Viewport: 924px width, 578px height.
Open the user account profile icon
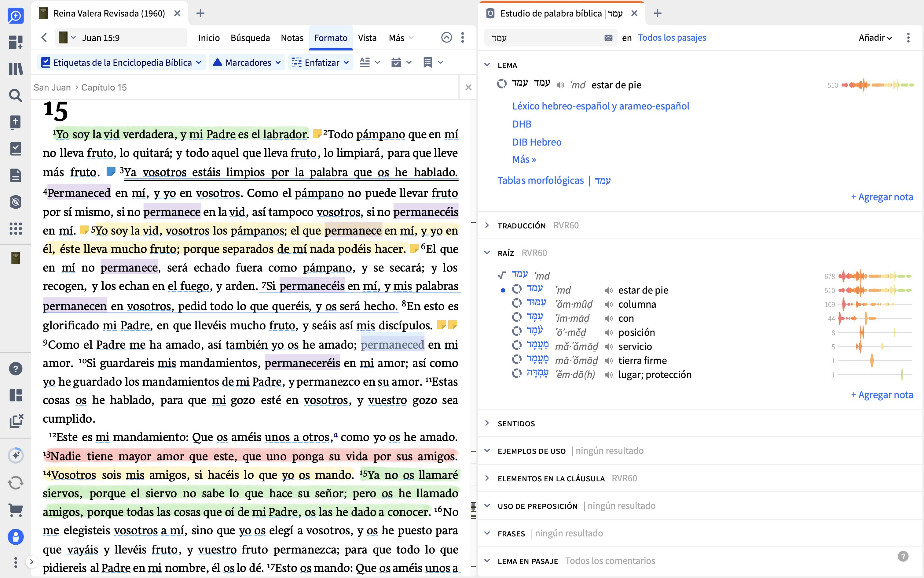coord(16,537)
